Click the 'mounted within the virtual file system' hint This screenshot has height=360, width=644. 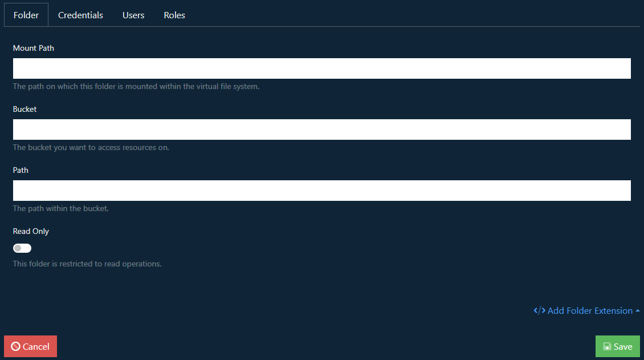136,86
